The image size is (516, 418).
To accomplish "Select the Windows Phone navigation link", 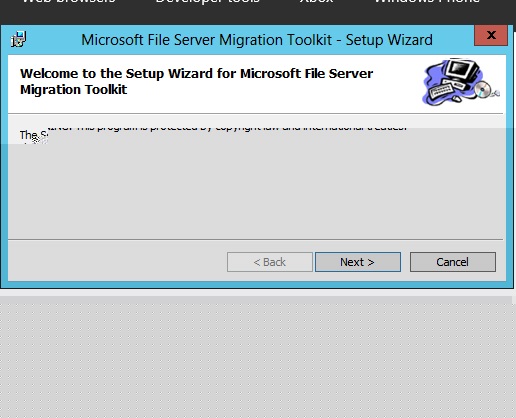I will point(427,1).
